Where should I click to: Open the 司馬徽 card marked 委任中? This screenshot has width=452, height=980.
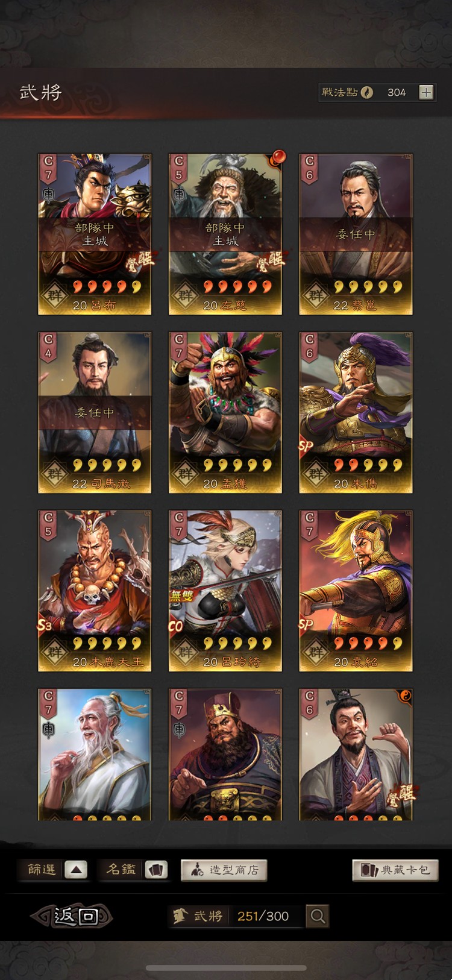click(x=95, y=412)
